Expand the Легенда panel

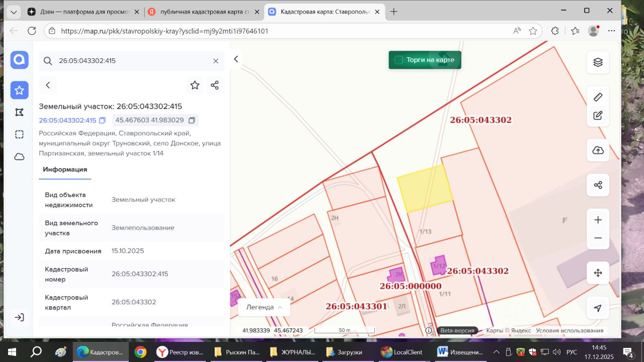point(264,307)
